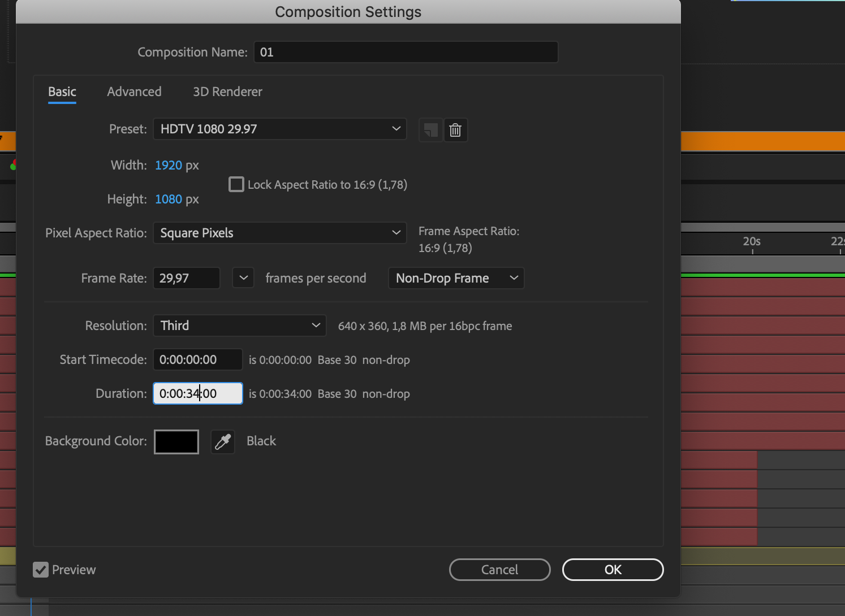845x616 pixels.
Task: Expand the Pixel Aspect Ratio dropdown
Action: click(279, 233)
